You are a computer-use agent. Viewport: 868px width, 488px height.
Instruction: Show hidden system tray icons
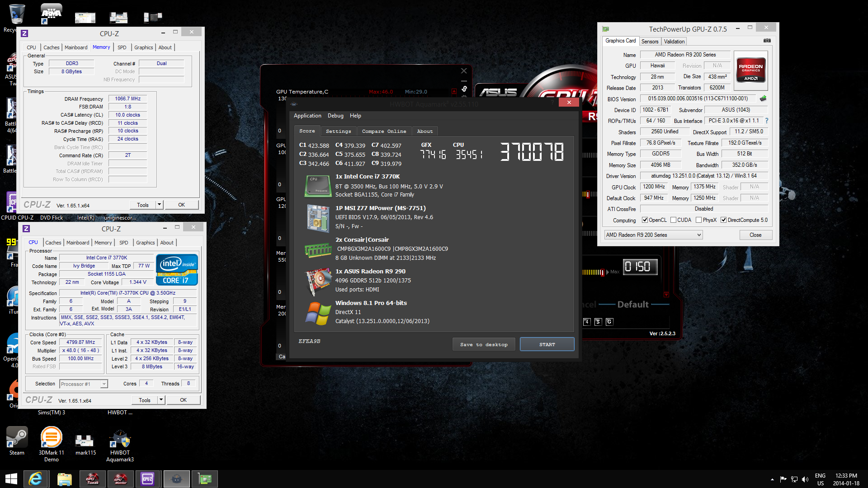click(x=772, y=479)
